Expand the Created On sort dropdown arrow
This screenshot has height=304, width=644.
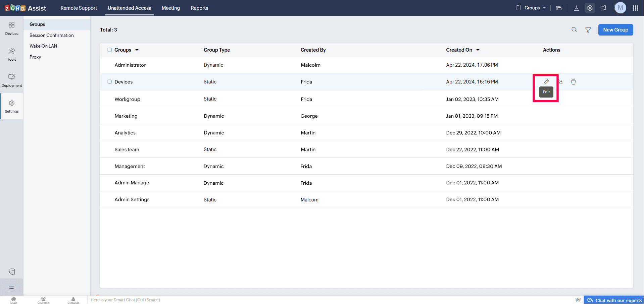478,50
